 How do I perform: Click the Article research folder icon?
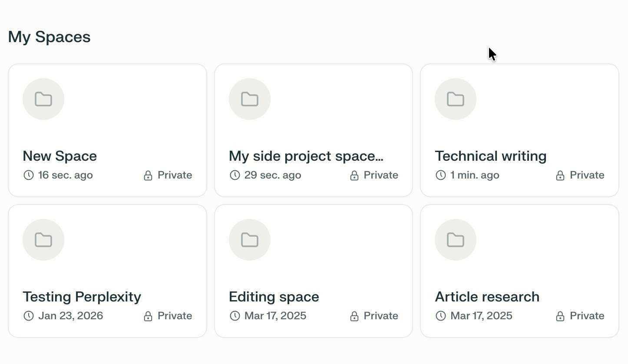pos(456,240)
